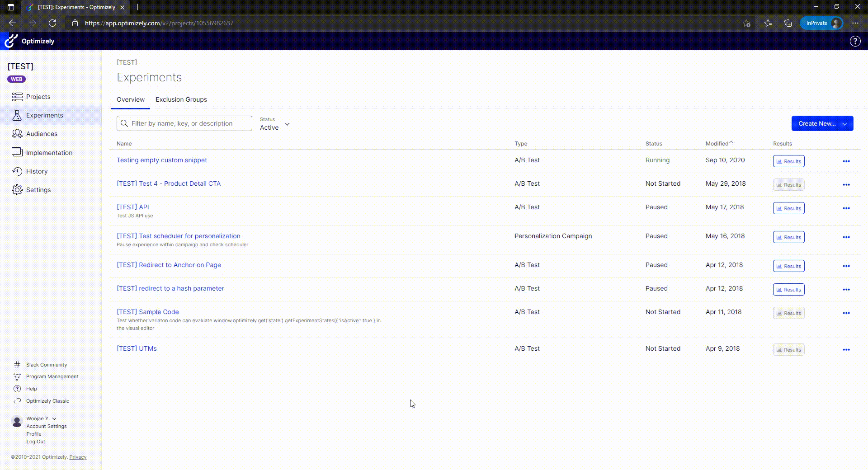The image size is (868, 470).
Task: Open browser collections icon
Action: (788, 23)
